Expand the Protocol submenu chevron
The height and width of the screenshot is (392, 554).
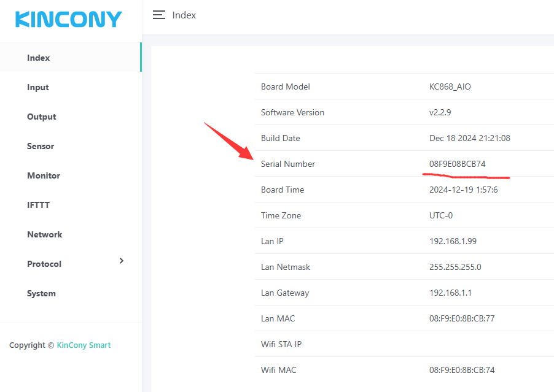tap(122, 261)
